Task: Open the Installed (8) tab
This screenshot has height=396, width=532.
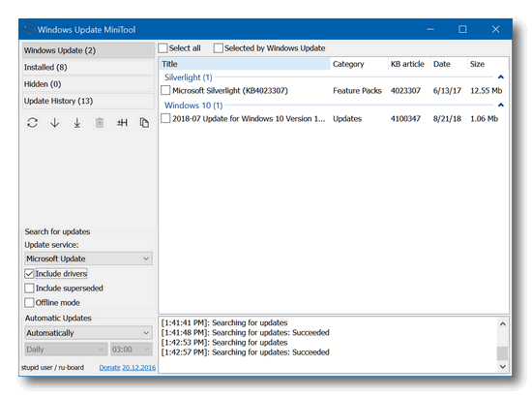Action: [88, 67]
